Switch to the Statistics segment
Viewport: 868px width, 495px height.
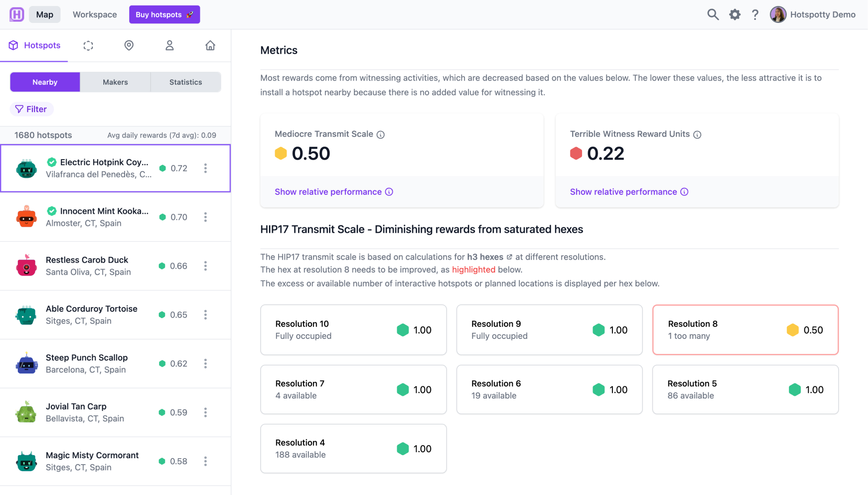coord(186,82)
